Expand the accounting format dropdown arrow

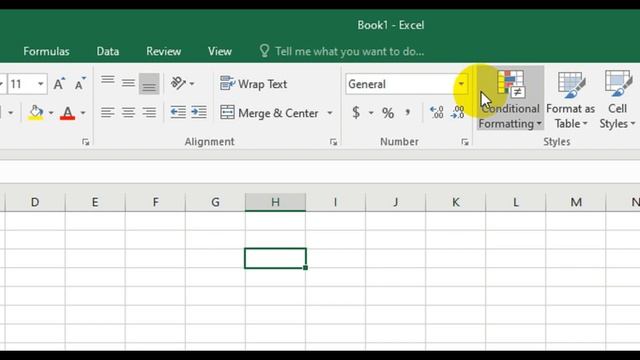pos(371,113)
